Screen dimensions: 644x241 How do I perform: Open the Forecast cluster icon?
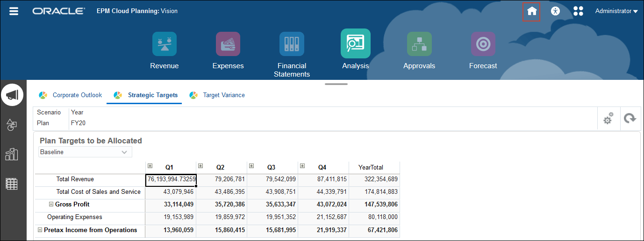point(483,44)
